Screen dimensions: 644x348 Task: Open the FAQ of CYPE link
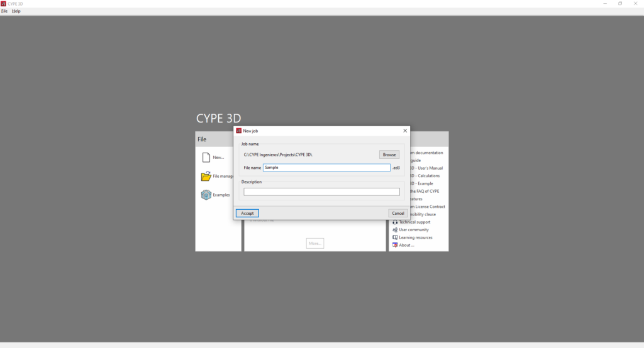pos(425,191)
